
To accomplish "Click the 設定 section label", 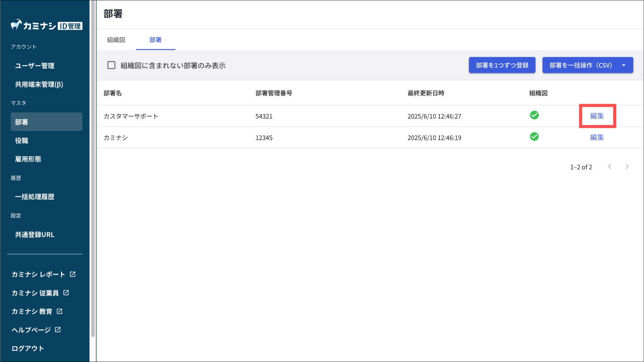I will click(x=16, y=215).
